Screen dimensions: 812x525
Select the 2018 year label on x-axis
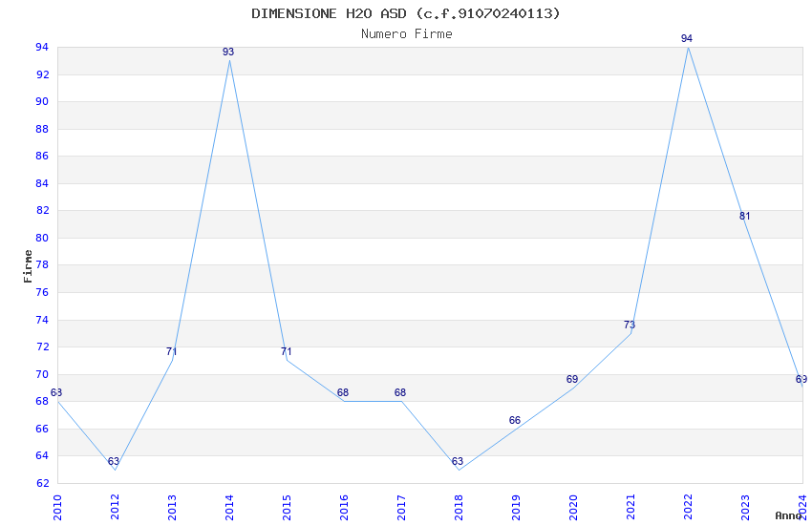(459, 507)
